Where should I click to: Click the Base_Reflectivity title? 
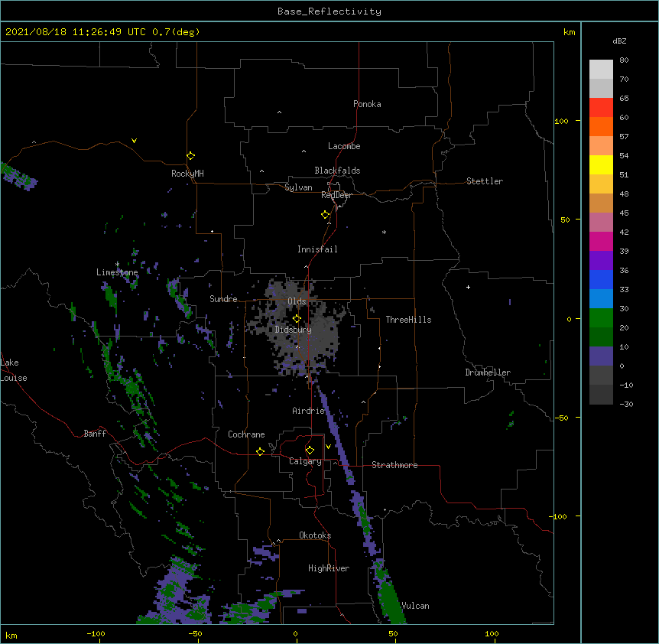[329, 11]
